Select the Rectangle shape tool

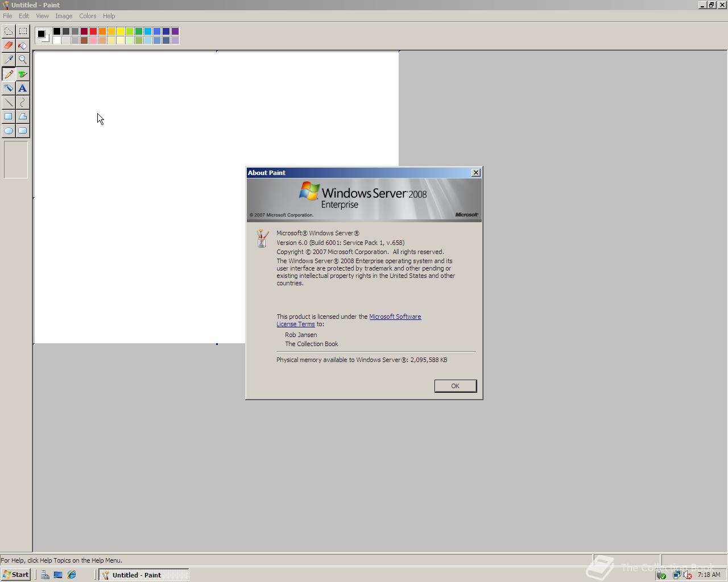point(9,117)
